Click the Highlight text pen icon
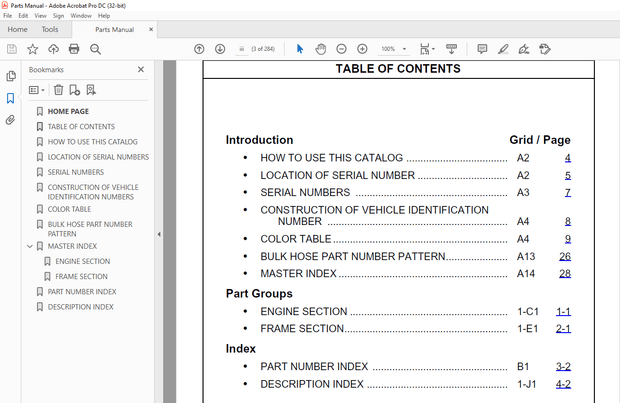Image resolution: width=620 pixels, height=403 pixels. coord(503,49)
